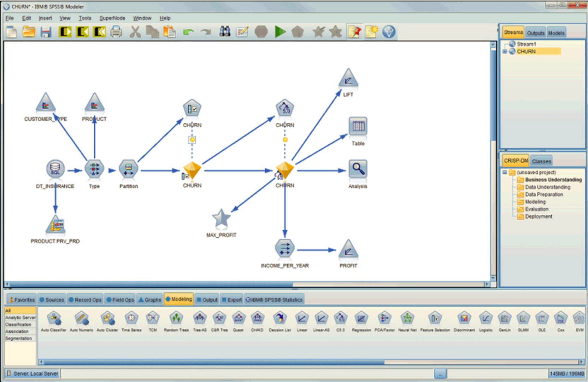Select the INCOME_PER_YEAR node
588x382 pixels.
coord(285,248)
